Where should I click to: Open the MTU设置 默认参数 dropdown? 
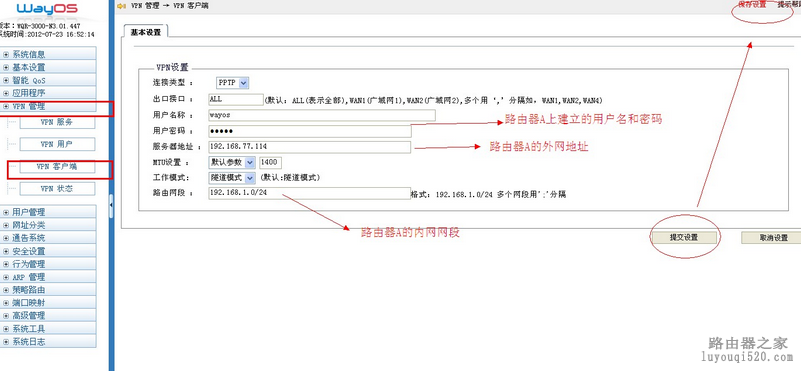click(231, 163)
